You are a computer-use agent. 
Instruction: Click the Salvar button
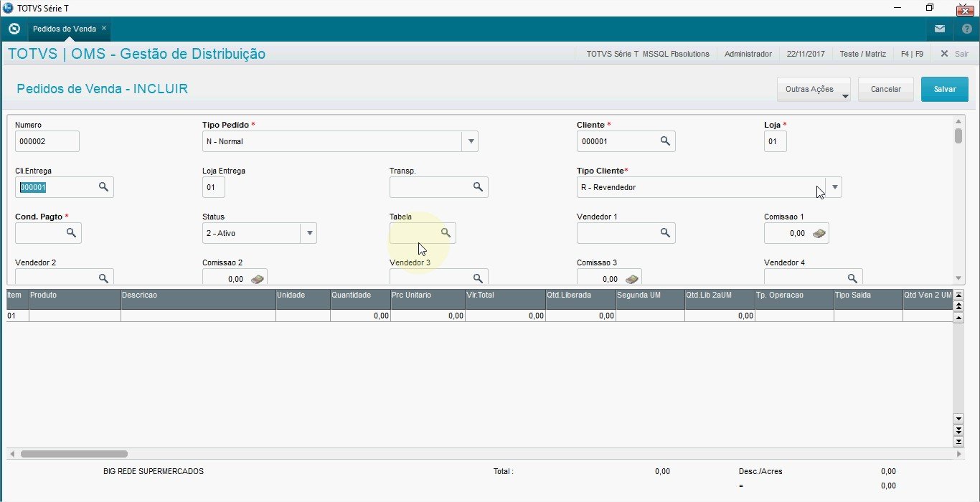click(945, 90)
